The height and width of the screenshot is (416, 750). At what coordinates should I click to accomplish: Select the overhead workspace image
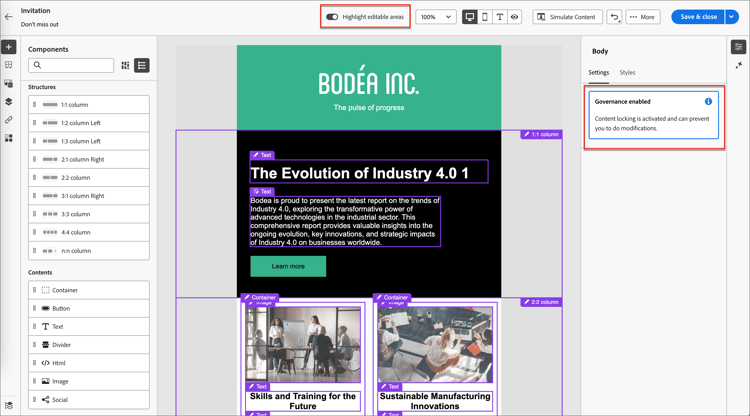(x=435, y=344)
